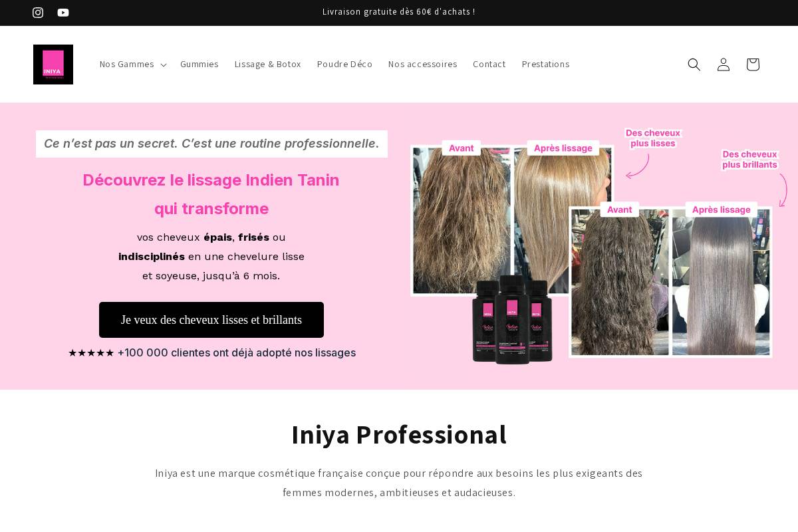Click the five-star reviews text
798x532 pixels.
[211, 352]
